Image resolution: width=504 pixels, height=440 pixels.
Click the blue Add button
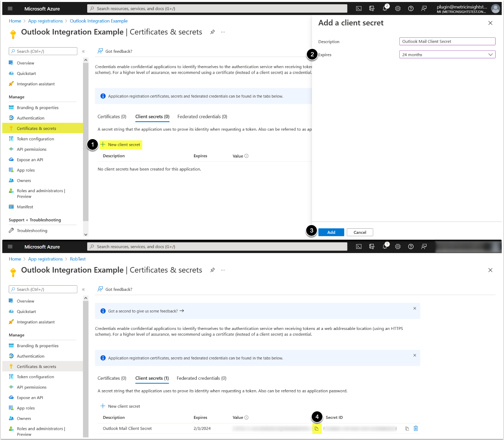tap(331, 232)
